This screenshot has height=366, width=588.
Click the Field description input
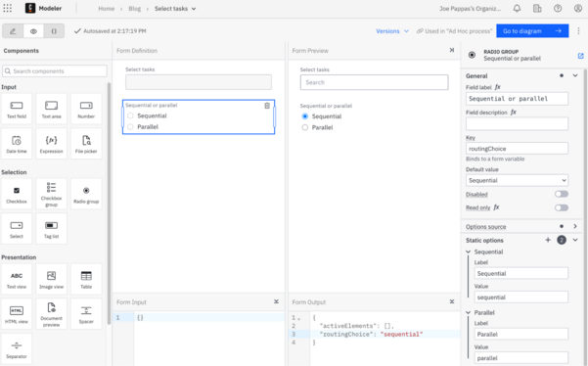coord(517,123)
